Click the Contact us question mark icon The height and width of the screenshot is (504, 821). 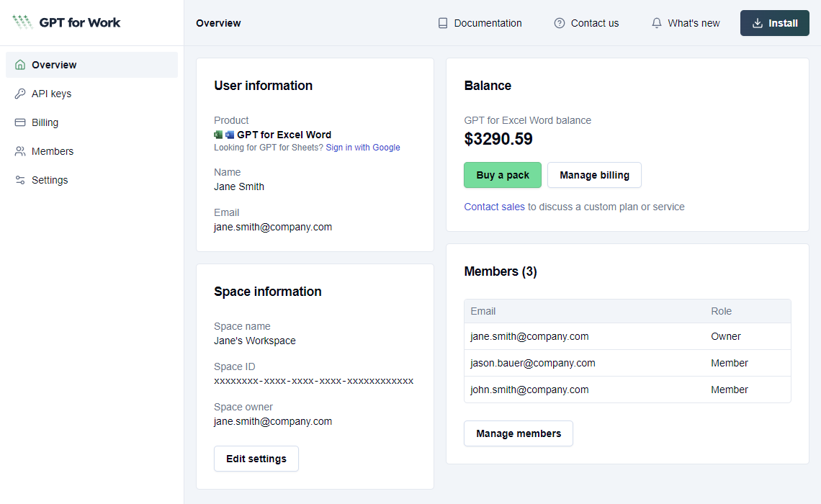click(x=560, y=23)
